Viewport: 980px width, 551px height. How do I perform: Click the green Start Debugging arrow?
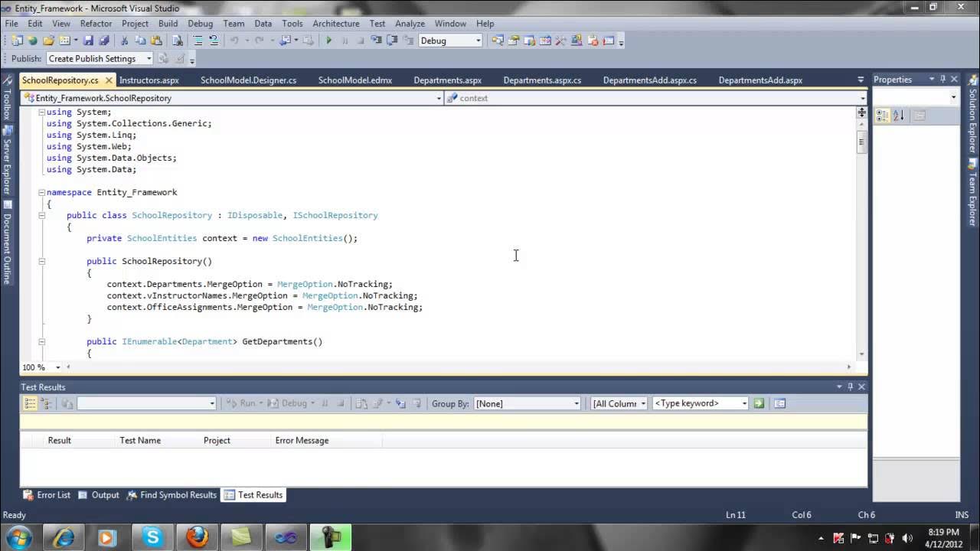pyautogui.click(x=329, y=41)
